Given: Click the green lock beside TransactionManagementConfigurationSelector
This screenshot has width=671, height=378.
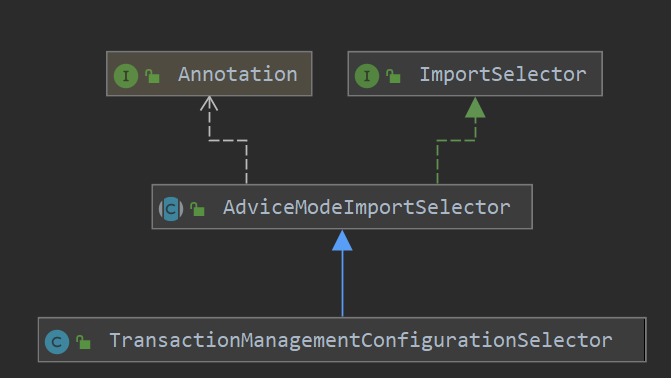Looking at the screenshot, I should [x=83, y=342].
